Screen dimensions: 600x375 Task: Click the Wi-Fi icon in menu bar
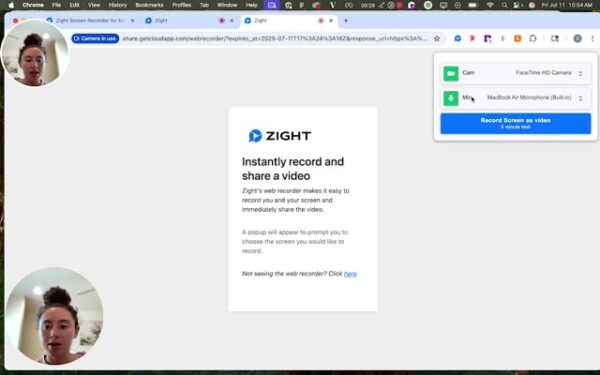point(490,5)
